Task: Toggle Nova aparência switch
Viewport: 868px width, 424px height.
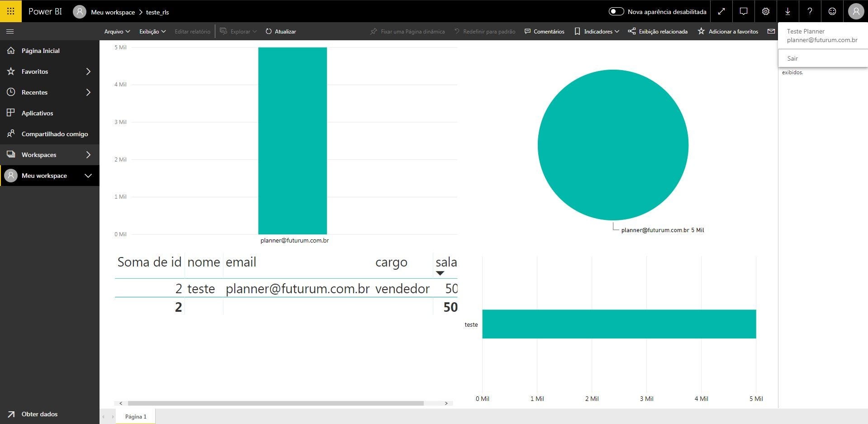Action: (616, 12)
